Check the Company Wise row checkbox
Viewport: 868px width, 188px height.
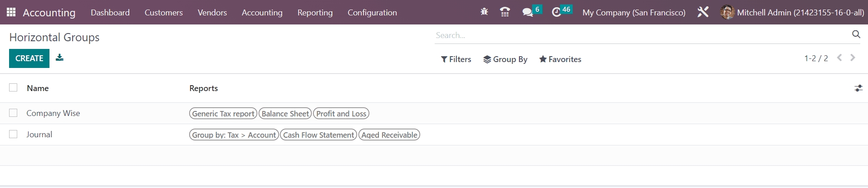pos(13,113)
